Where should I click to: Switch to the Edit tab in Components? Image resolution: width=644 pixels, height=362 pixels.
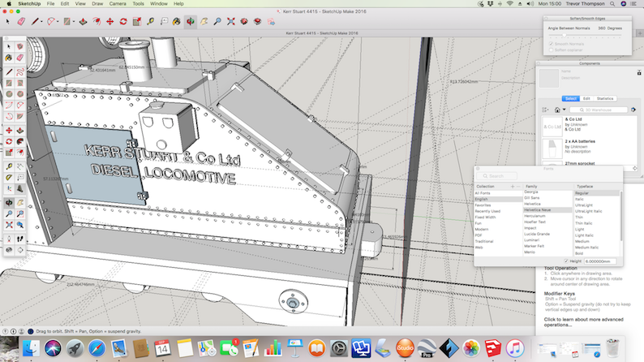point(586,98)
